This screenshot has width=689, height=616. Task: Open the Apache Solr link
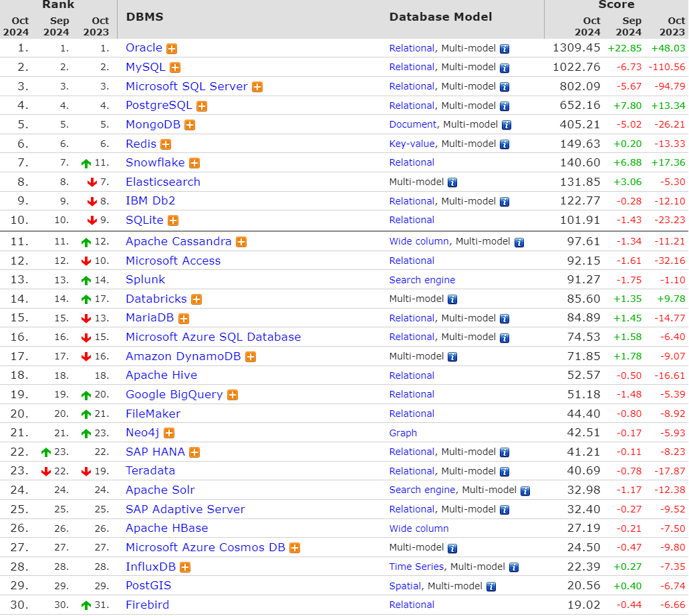pyautogui.click(x=160, y=490)
